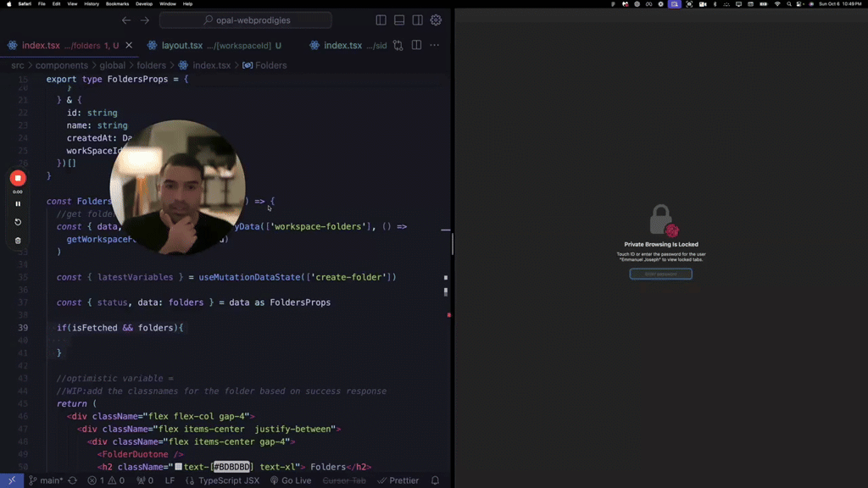Open the source control compare changes icon
868x488 pixels.
[x=398, y=46]
